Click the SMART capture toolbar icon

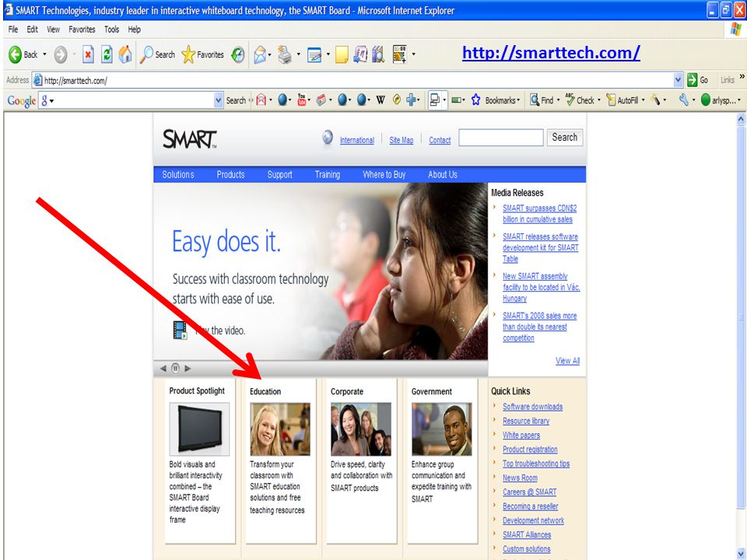pos(400,54)
